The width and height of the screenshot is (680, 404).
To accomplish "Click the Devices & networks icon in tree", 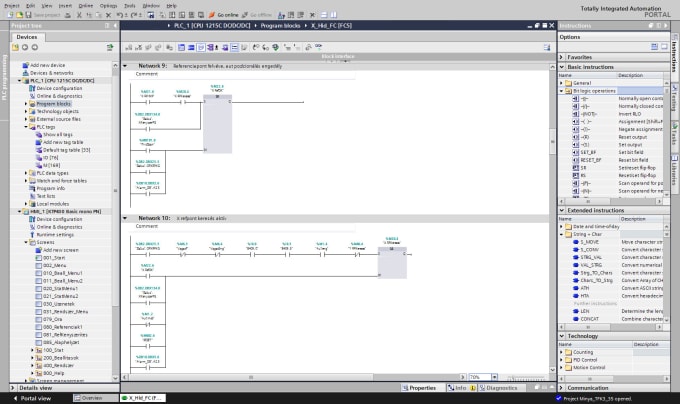I will click(x=26, y=73).
